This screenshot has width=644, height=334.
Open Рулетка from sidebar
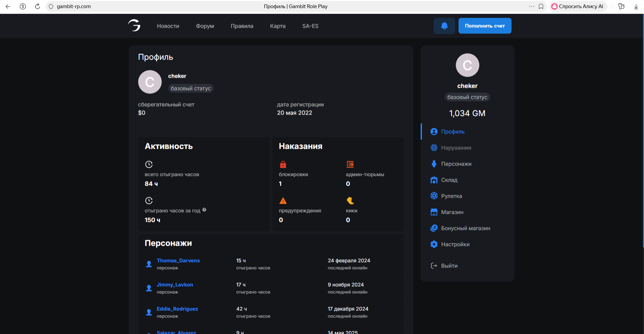[x=451, y=196]
